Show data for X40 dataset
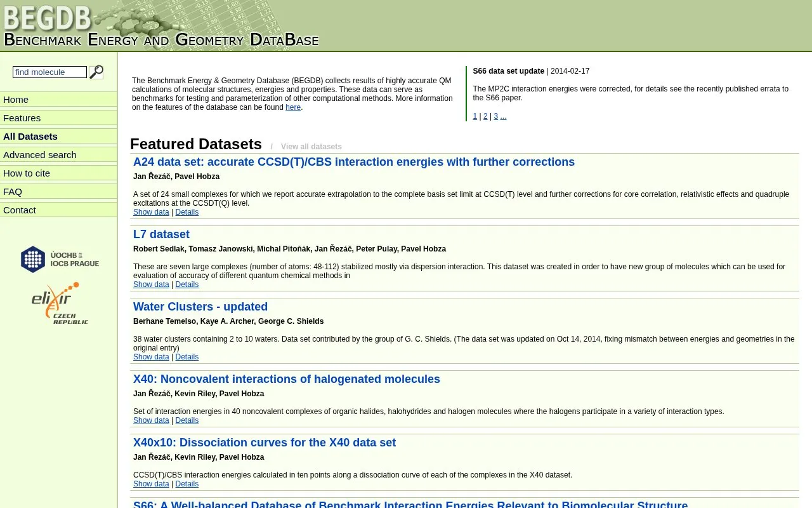This screenshot has width=812, height=508. [151, 420]
